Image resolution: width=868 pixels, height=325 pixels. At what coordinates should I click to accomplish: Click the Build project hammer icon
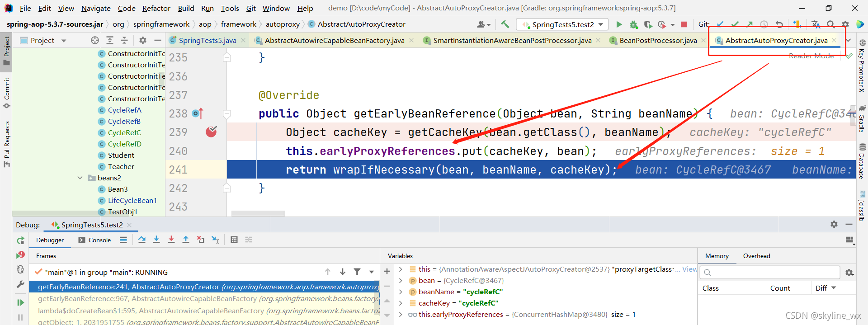[x=505, y=24]
